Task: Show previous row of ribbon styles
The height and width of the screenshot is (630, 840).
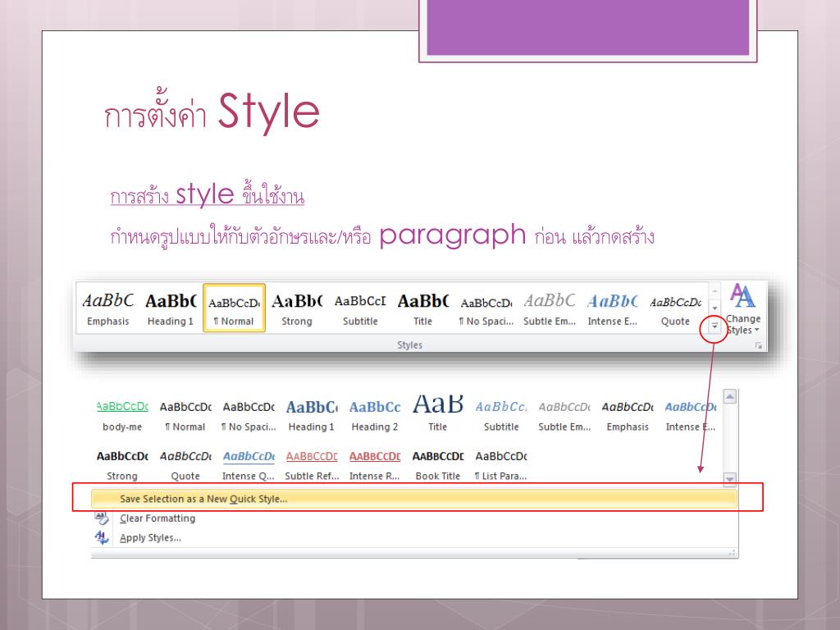Action: (x=714, y=291)
